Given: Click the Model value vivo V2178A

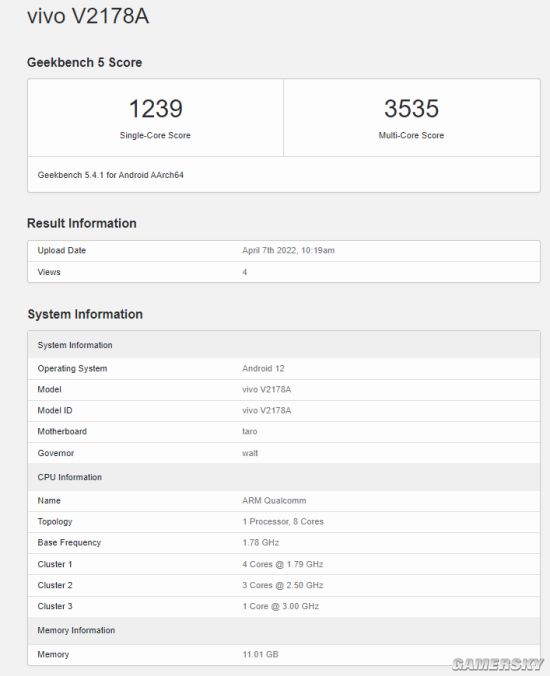Looking at the screenshot, I should 266,389.
